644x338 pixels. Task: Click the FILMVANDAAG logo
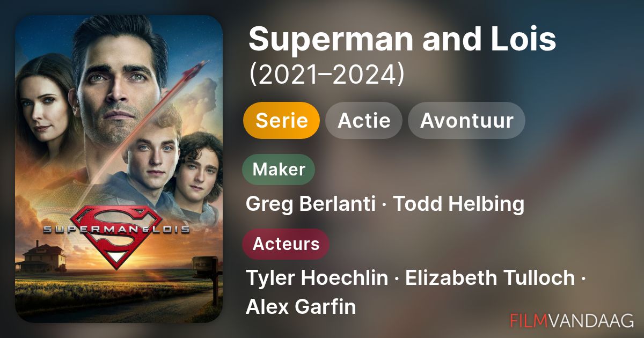click(x=572, y=320)
